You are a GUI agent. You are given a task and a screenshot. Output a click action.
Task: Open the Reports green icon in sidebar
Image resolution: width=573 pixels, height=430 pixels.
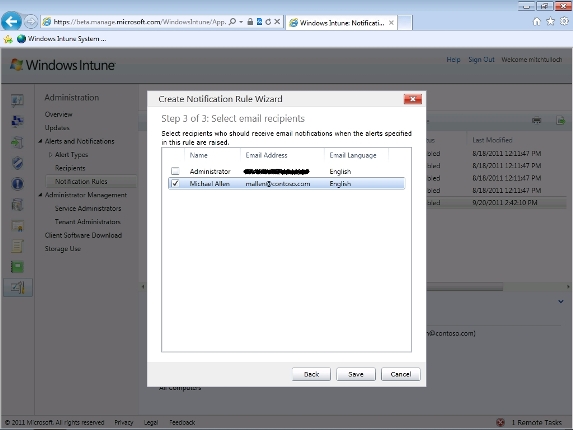[17, 267]
